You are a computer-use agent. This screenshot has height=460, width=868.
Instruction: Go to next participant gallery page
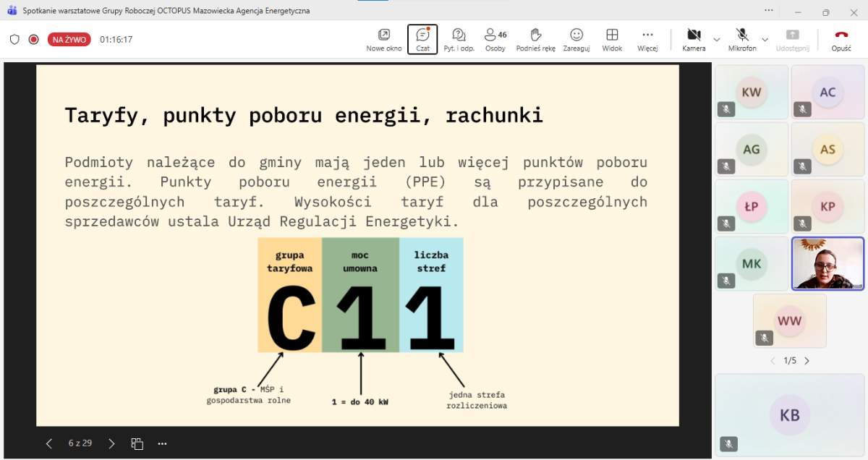pyautogui.click(x=807, y=361)
